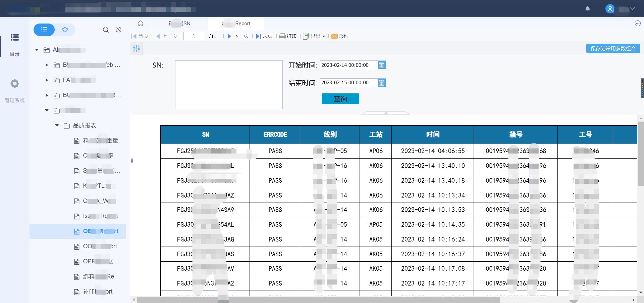Click the 工站 column header
The width and height of the screenshot is (644, 303).
coord(376,135)
